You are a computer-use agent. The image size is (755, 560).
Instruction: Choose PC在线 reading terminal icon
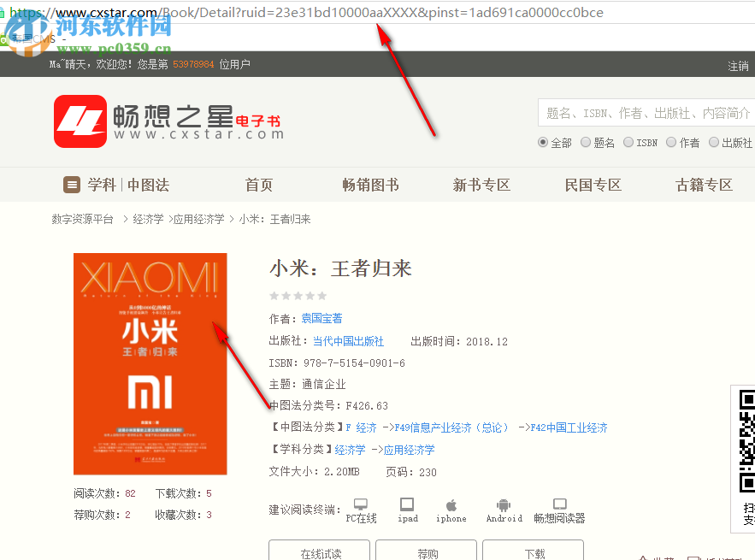click(361, 504)
